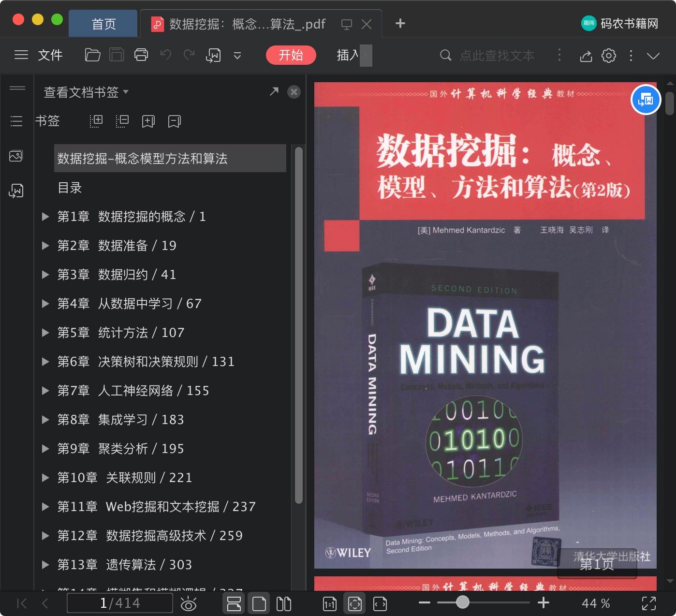The width and height of the screenshot is (676, 616).
Task: Print the document with printer icon
Action: click(141, 55)
